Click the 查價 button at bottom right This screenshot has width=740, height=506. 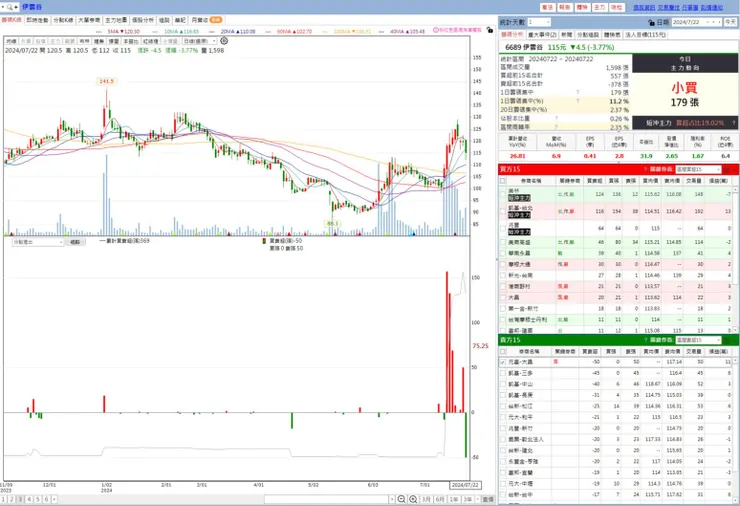488,499
